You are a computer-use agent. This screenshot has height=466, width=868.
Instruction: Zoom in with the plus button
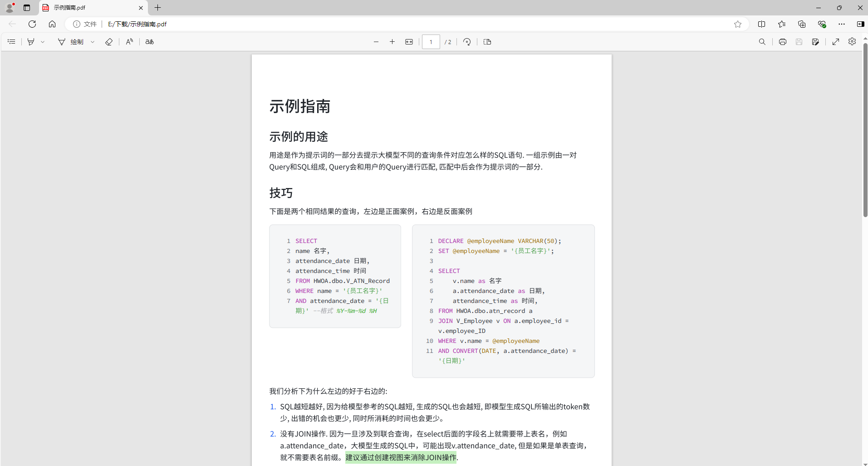tap(392, 42)
